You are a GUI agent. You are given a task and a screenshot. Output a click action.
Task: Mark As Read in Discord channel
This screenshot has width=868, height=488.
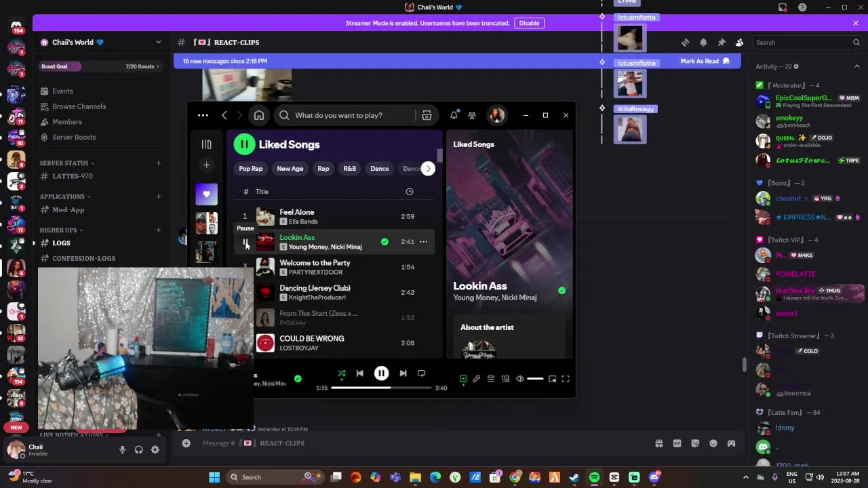coord(705,61)
